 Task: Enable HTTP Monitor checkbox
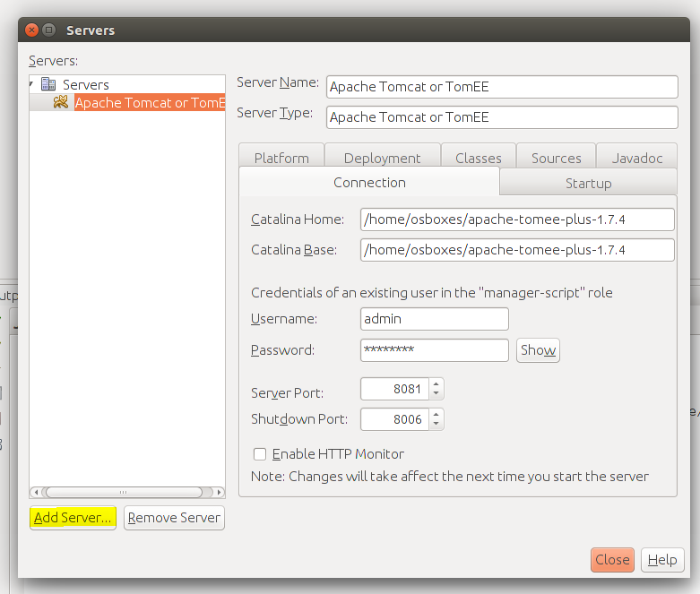[260, 454]
